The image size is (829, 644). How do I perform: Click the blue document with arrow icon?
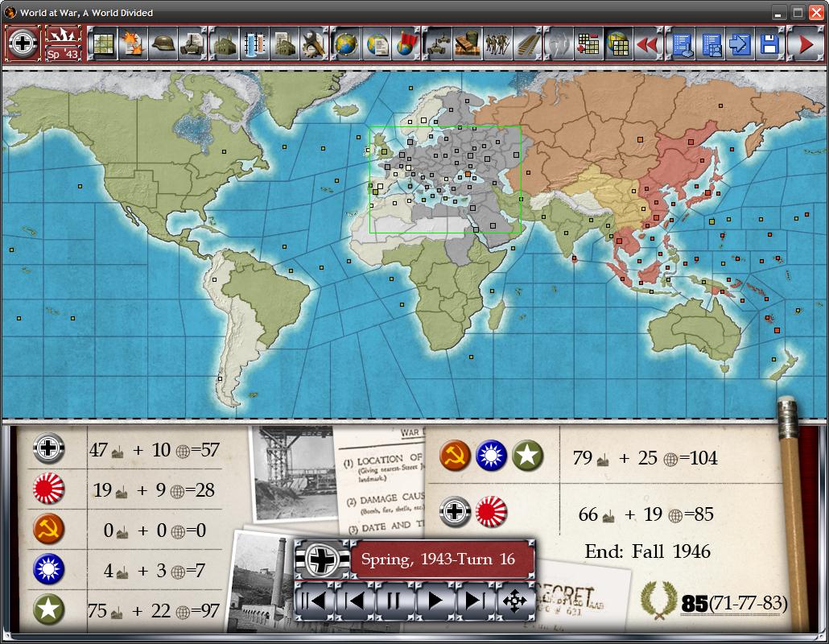click(x=740, y=43)
